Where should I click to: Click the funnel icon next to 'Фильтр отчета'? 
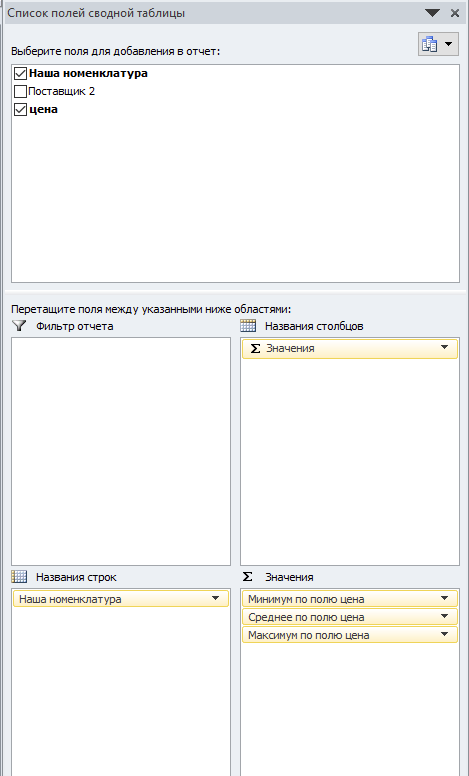[x=19, y=326]
